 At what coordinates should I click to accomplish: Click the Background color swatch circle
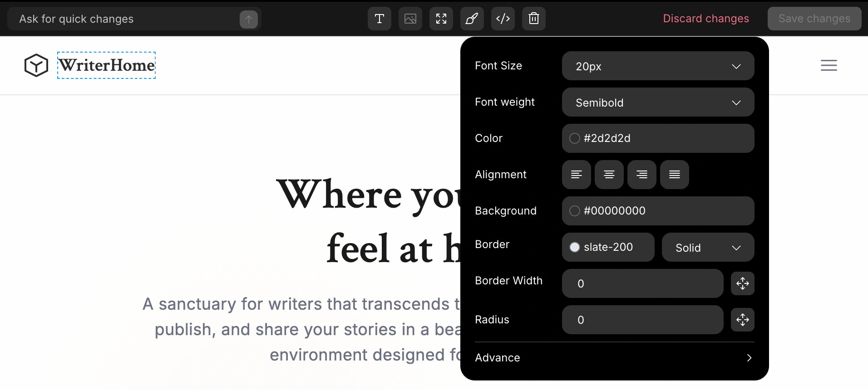575,211
